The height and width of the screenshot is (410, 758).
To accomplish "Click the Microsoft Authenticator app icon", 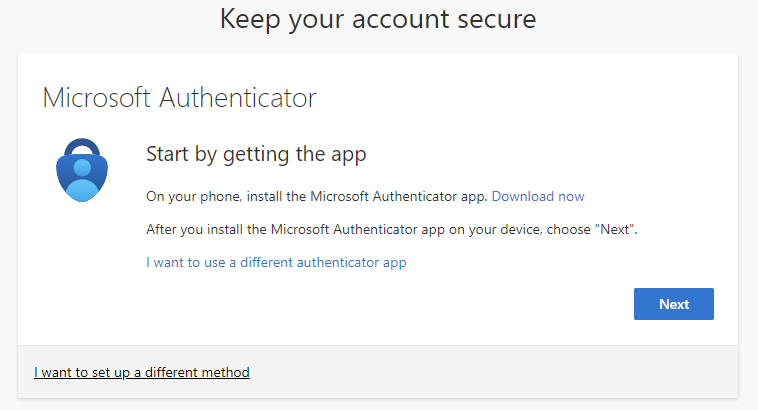I will (81, 170).
